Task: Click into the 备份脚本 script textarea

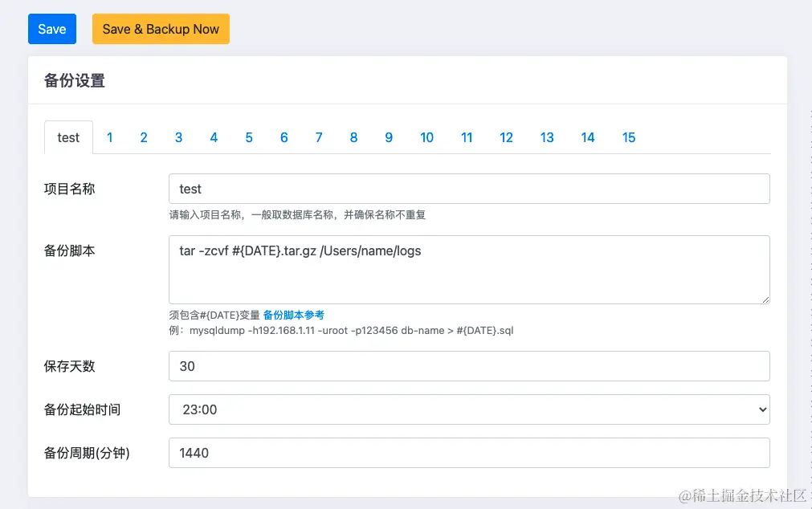Action: [x=469, y=270]
